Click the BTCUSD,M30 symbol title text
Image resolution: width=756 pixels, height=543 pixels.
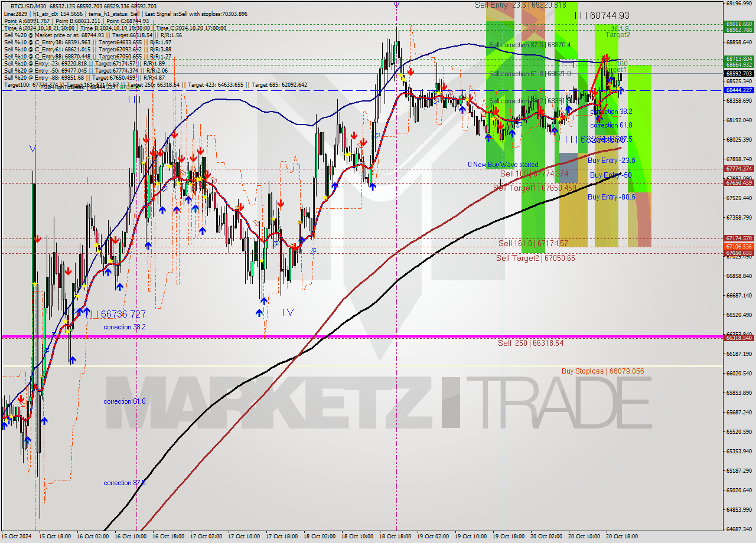tap(28, 6)
